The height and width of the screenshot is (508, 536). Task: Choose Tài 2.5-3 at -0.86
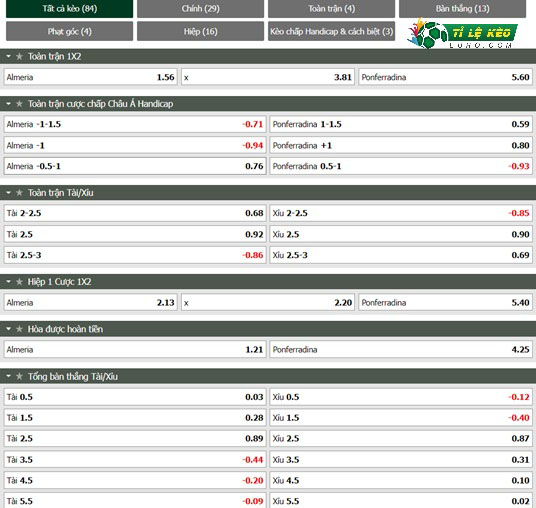pyautogui.click(x=135, y=255)
